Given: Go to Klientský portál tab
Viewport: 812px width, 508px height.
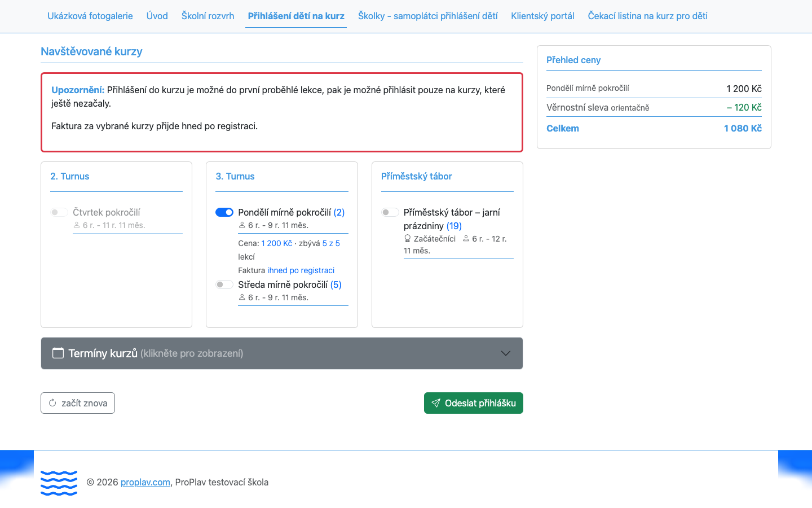Looking at the screenshot, I should [x=542, y=16].
